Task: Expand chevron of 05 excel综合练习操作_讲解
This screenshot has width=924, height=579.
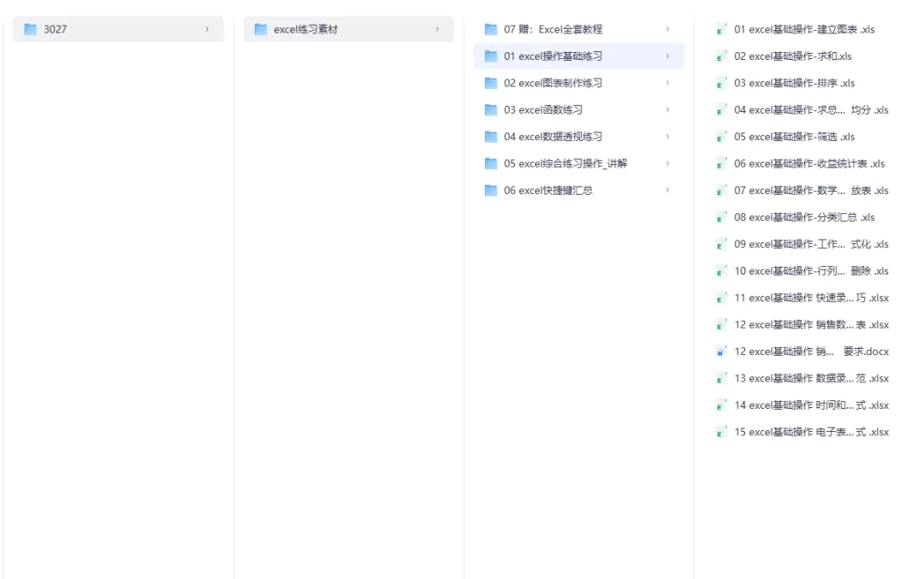Action: (667, 163)
